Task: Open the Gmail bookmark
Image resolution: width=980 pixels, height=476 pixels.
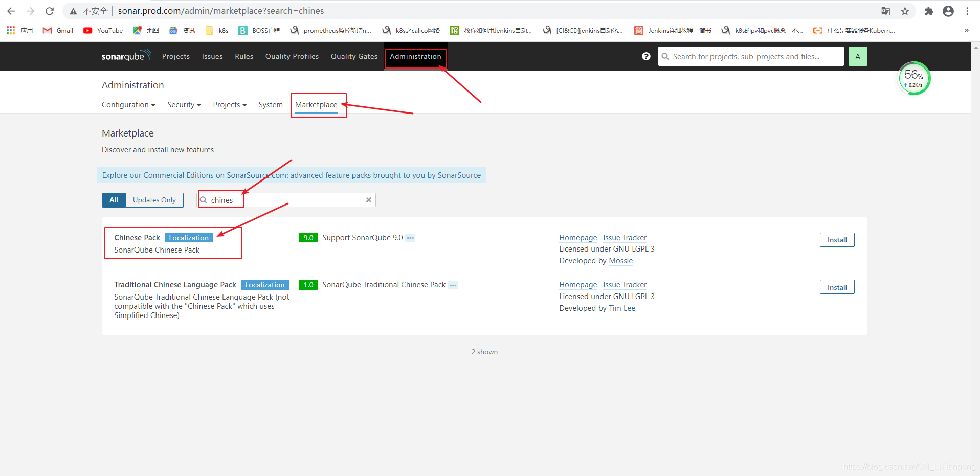Action: (x=58, y=30)
